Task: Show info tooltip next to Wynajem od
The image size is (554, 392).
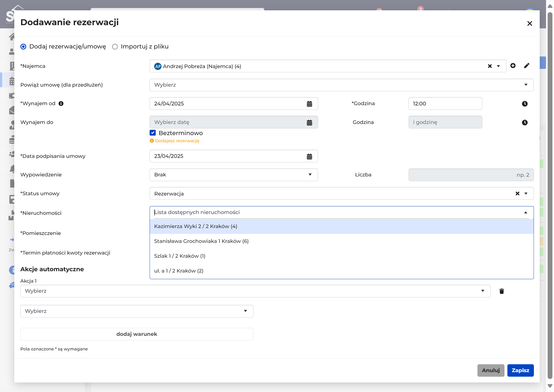Action: click(61, 104)
